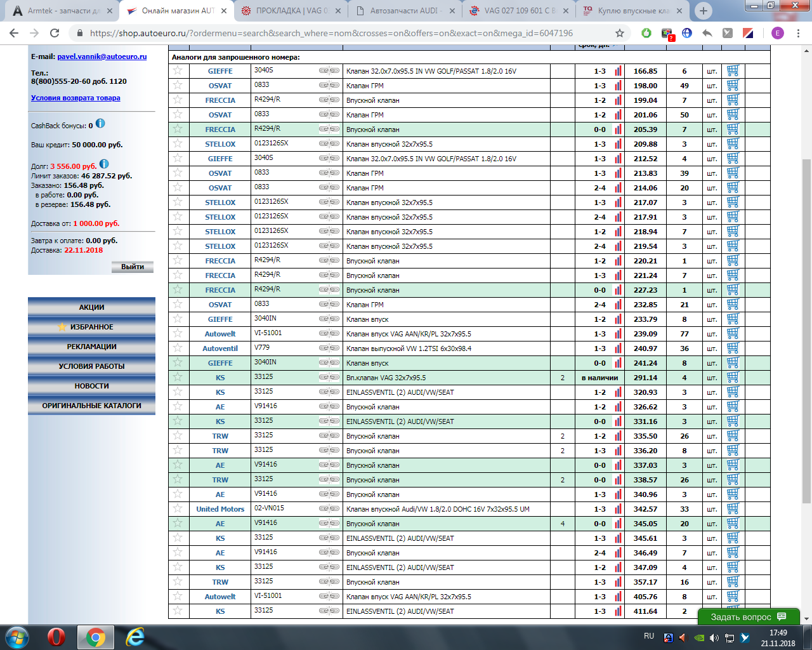Open the Chrome profile avatar menu
Screen dimensions: 812x650
778,33
